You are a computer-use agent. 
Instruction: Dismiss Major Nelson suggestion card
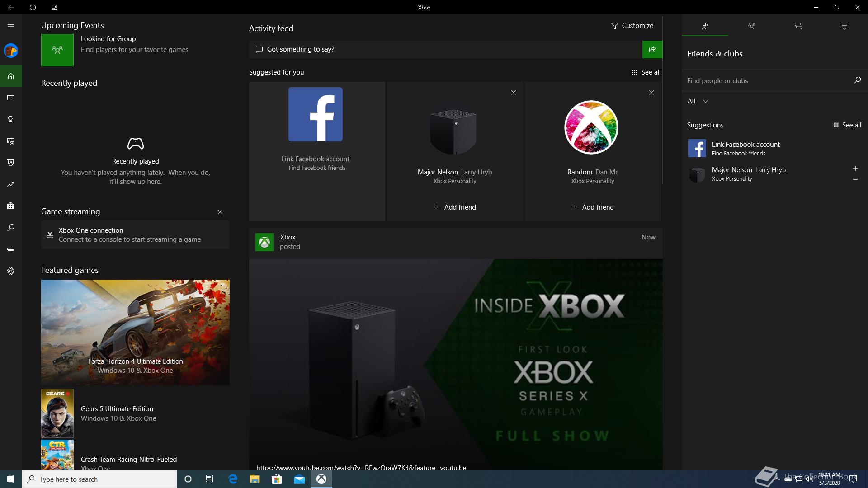tap(513, 93)
